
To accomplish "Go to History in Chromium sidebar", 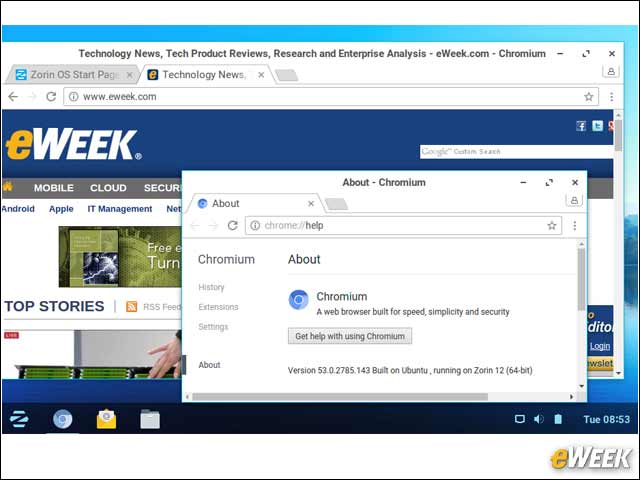I will coord(211,287).
